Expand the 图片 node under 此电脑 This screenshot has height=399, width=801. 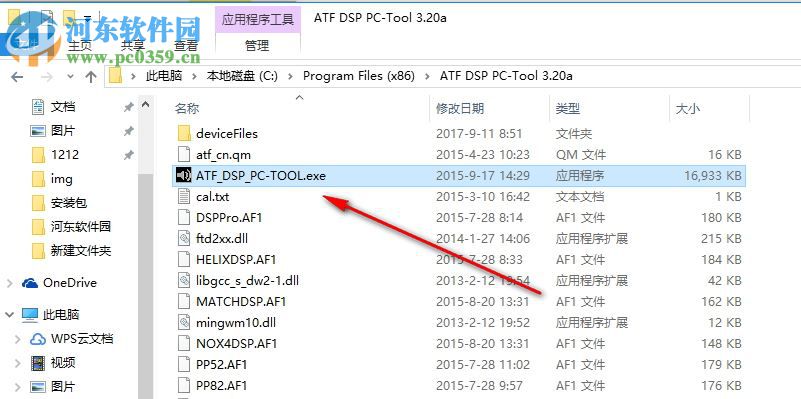coord(18,387)
